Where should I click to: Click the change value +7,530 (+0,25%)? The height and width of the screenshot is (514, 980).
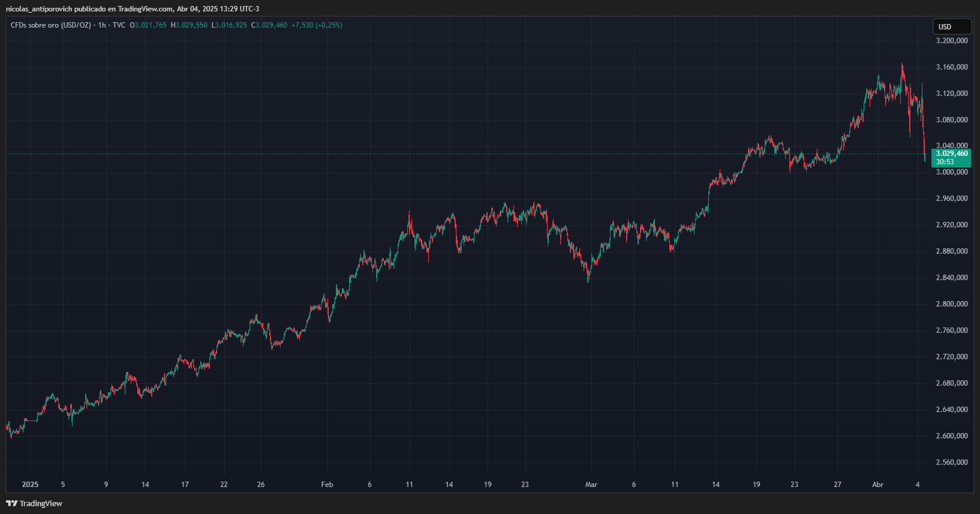pos(317,25)
